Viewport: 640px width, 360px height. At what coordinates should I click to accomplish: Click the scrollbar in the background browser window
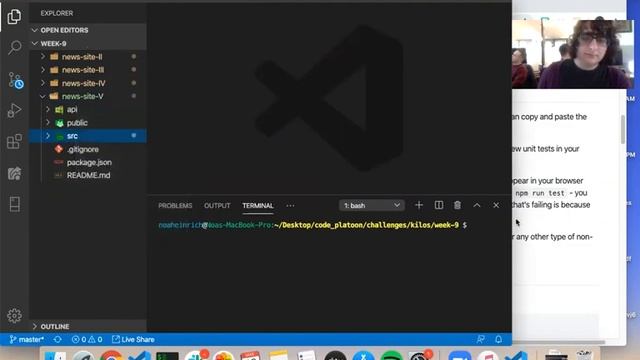(622, 130)
